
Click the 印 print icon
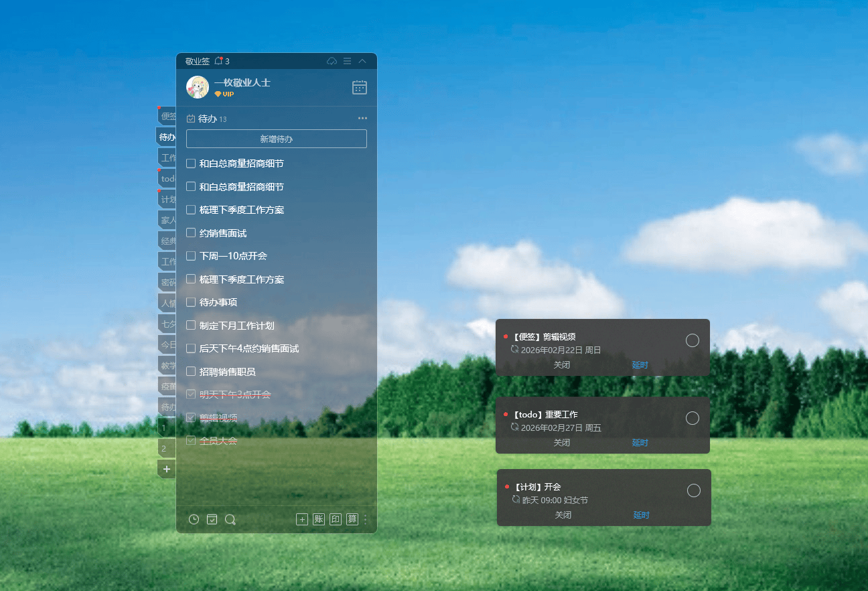(336, 519)
